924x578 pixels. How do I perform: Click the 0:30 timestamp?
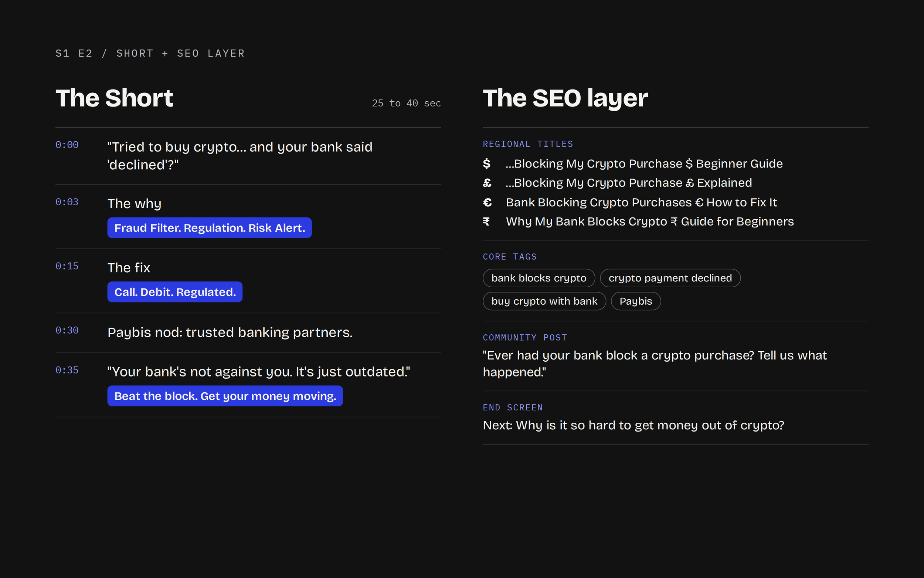[x=67, y=330]
